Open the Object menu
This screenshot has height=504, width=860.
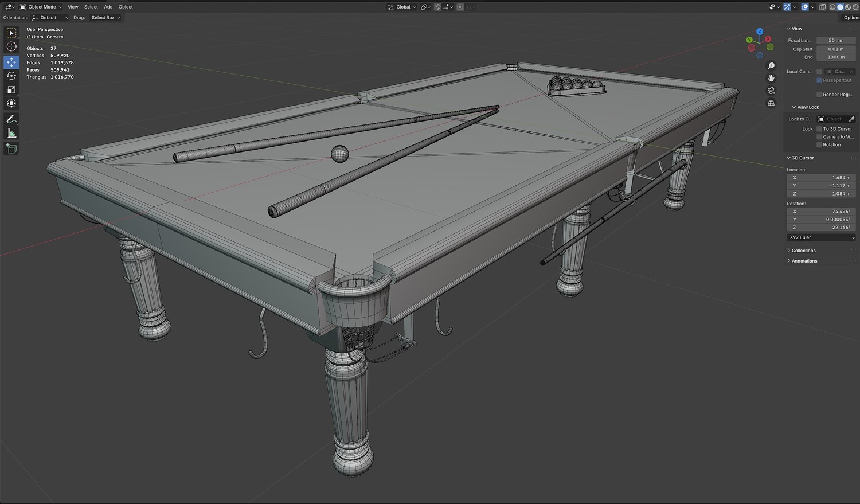point(126,7)
